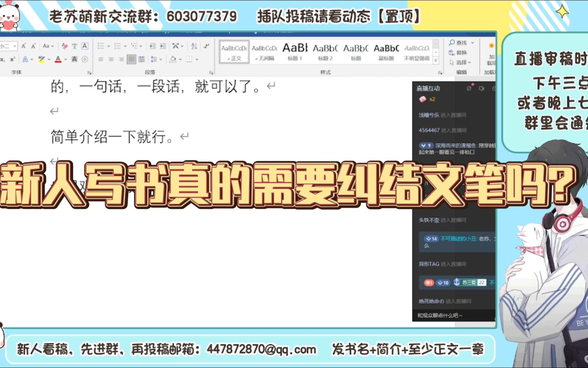588x368 pixels.
Task: Select the 正文 style
Action: coord(234,52)
